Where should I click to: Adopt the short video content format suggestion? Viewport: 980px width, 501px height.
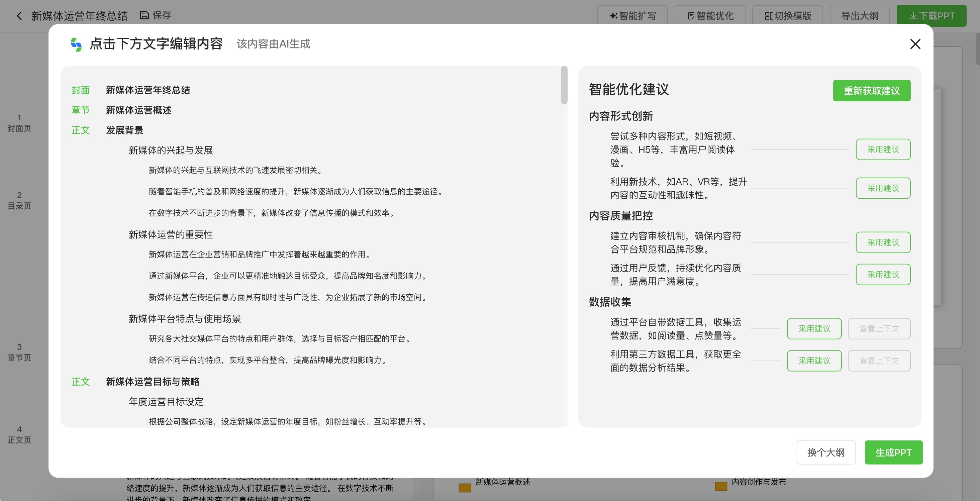(883, 149)
